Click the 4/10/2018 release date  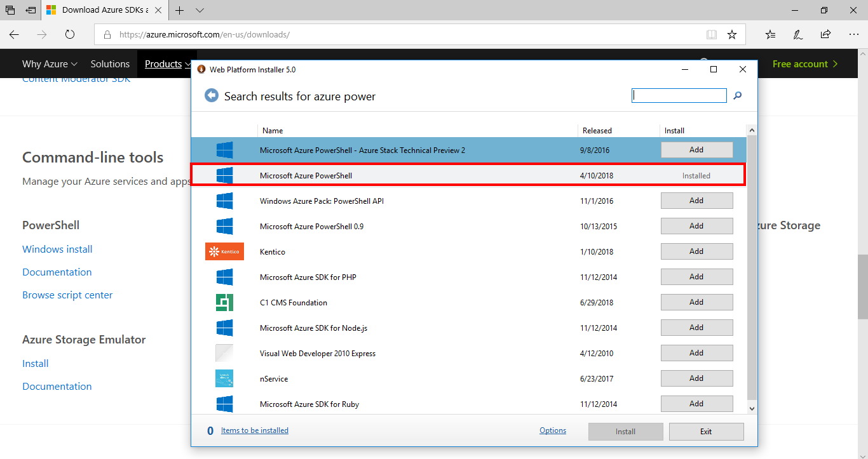click(597, 176)
